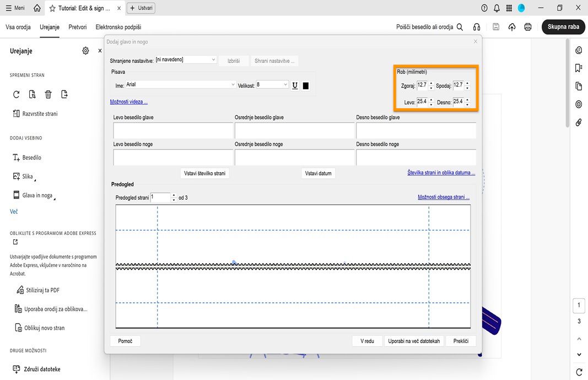Click the print icon
The width and height of the screenshot is (588, 380).
click(x=527, y=26)
